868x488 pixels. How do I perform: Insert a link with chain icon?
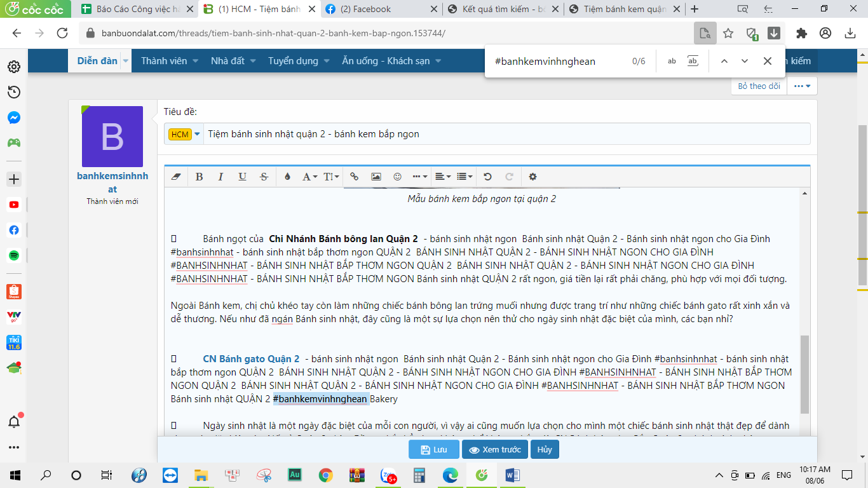(x=355, y=177)
